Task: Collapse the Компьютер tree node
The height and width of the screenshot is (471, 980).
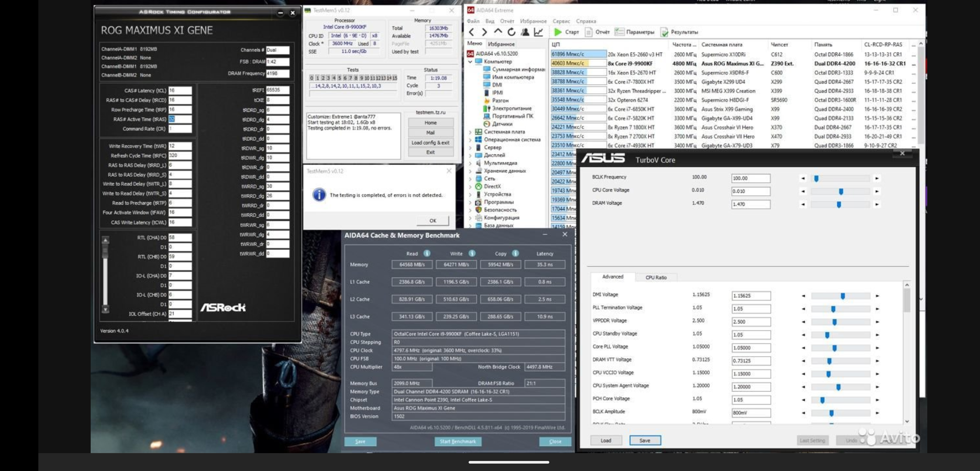Action: point(470,61)
